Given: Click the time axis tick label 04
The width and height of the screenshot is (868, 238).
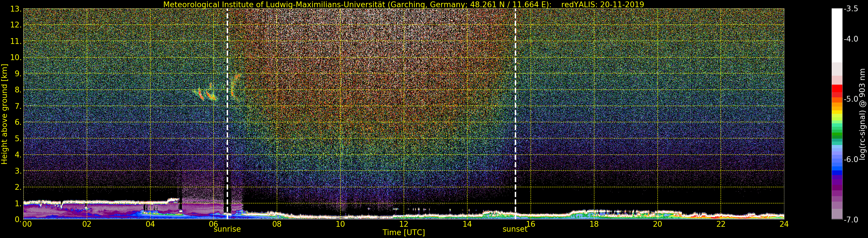Looking at the screenshot, I should pos(150,224).
